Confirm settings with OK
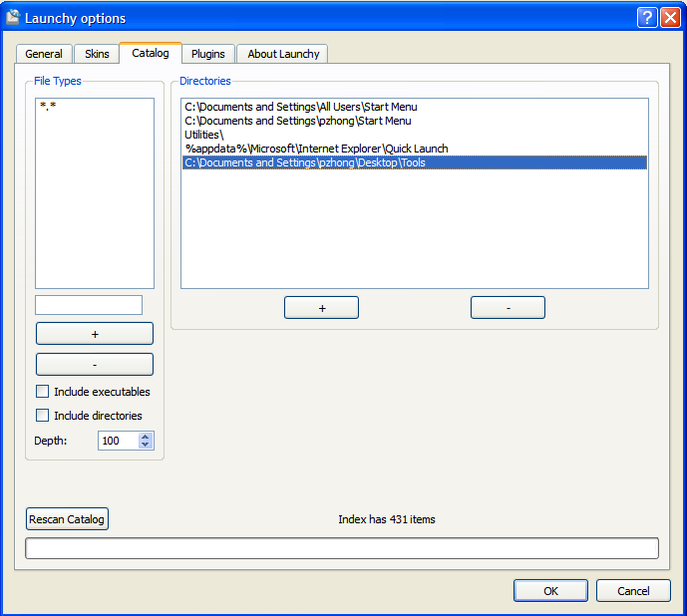Viewport: 687px width, 616px height. pyautogui.click(x=550, y=591)
